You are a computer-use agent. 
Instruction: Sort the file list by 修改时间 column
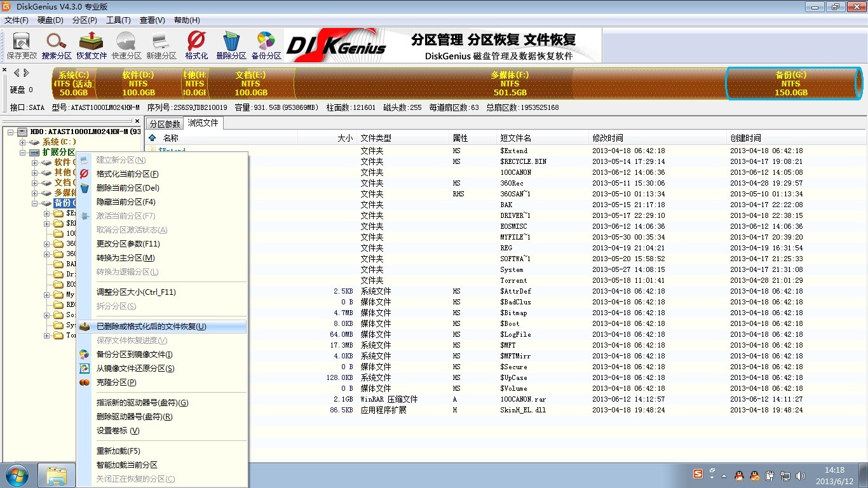coord(657,138)
